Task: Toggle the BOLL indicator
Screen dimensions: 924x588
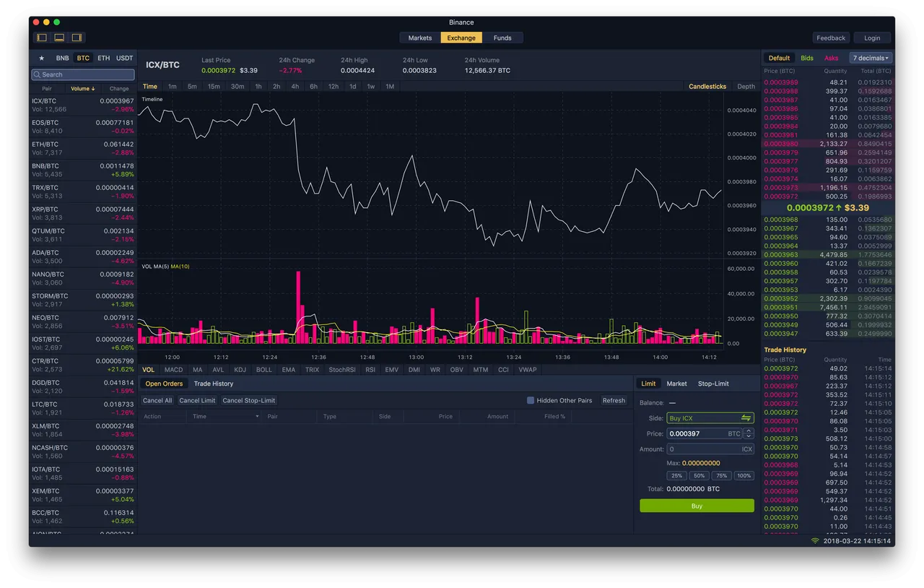Action: click(264, 370)
